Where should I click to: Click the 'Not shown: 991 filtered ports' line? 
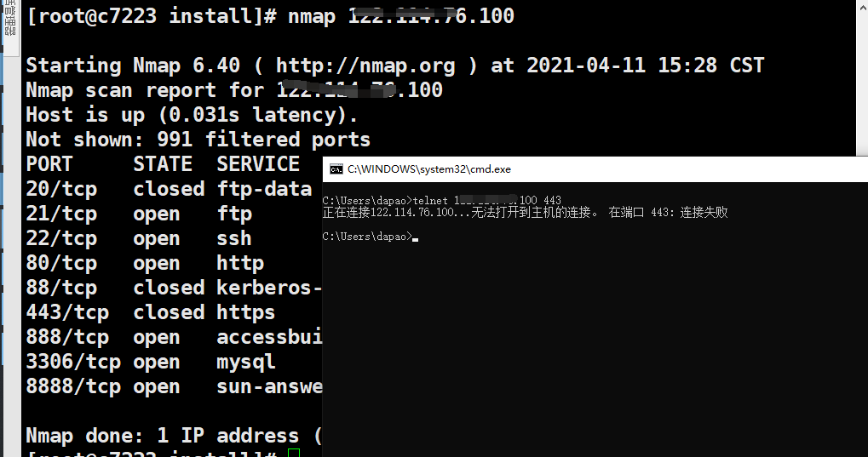point(198,140)
